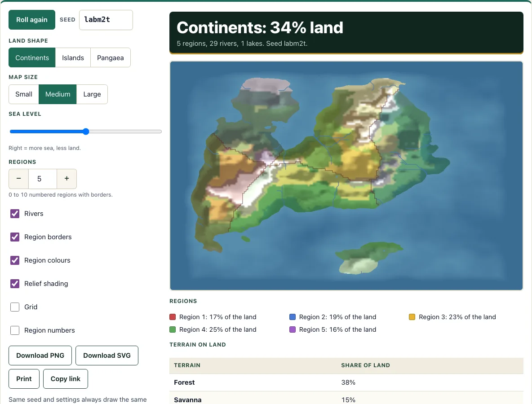Click 'Region 1: 17% of the land'

tap(218, 317)
